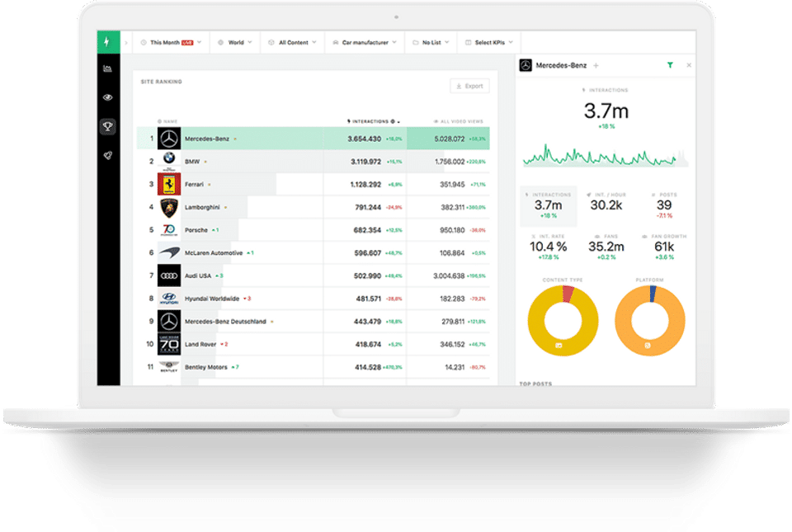Select the Int. Rate 10.4 % tile
The image size is (792, 532).
pyautogui.click(x=548, y=247)
